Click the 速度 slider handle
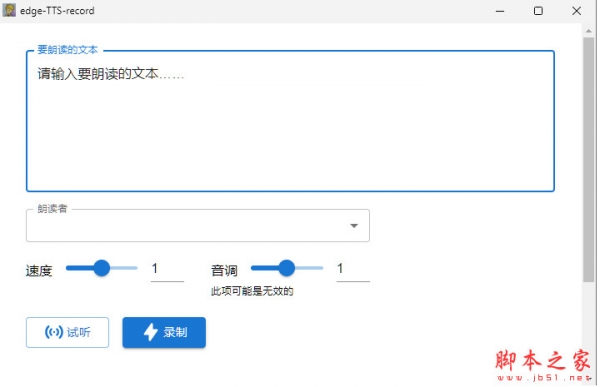The width and height of the screenshot is (600, 387). coord(102,268)
